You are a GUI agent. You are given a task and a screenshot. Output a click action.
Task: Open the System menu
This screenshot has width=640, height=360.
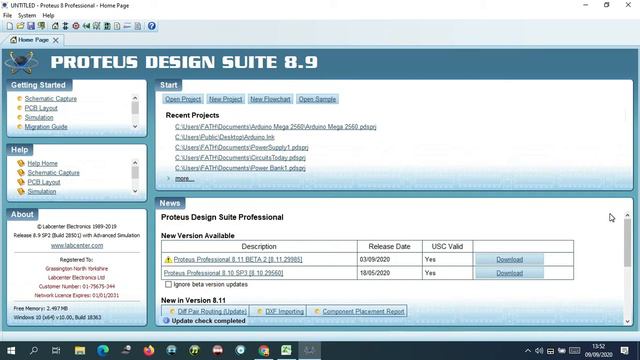coord(27,16)
